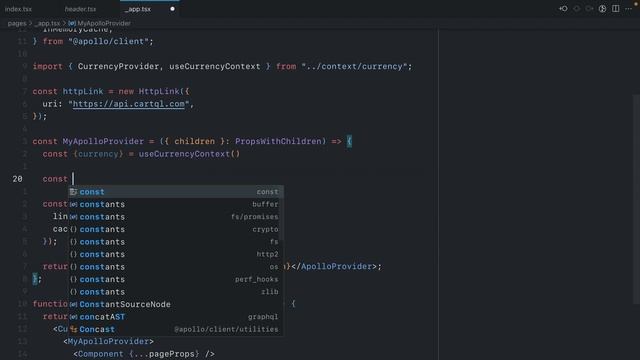Image resolution: width=640 pixels, height=360 pixels.
Task: Click the {...pageProps} spread text
Action: click(x=164, y=354)
